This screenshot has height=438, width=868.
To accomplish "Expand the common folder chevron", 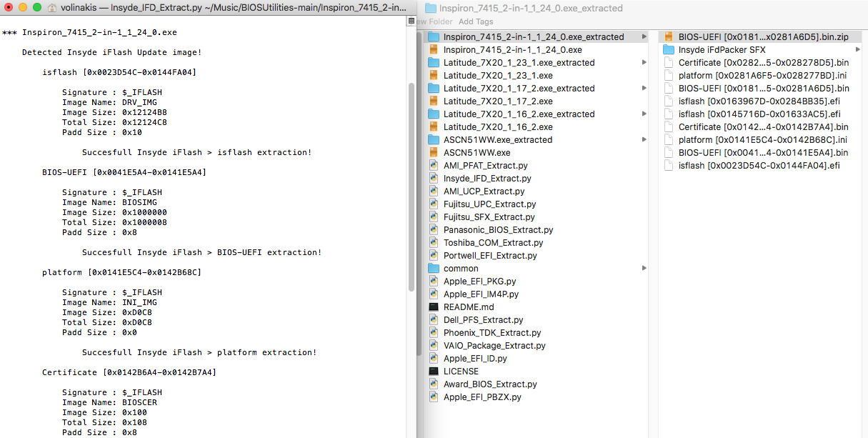I will coord(644,269).
